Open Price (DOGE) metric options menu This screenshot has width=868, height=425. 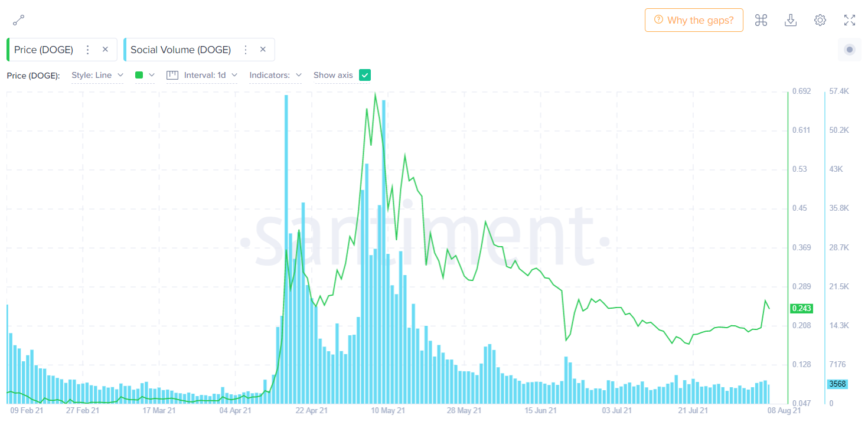pos(88,50)
